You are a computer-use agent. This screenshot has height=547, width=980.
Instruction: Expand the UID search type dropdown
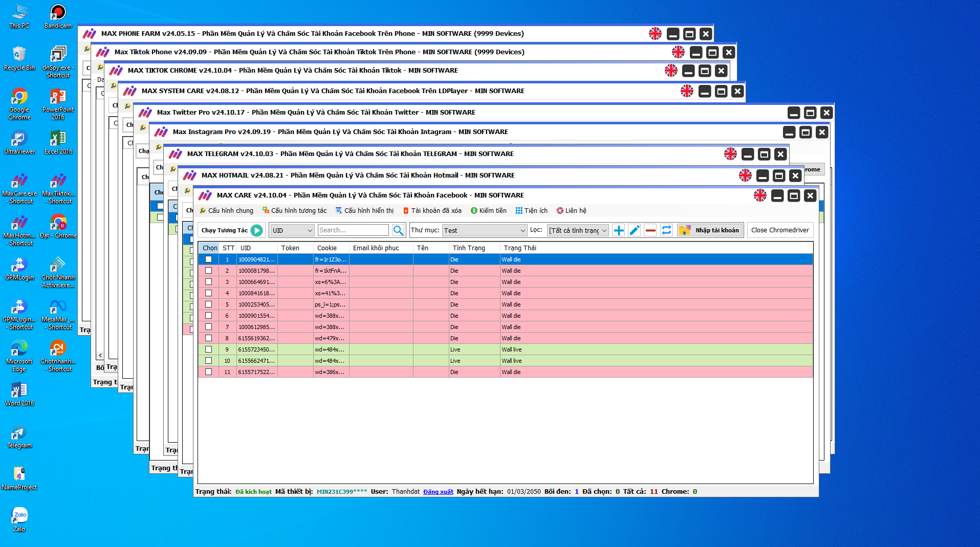(x=292, y=230)
